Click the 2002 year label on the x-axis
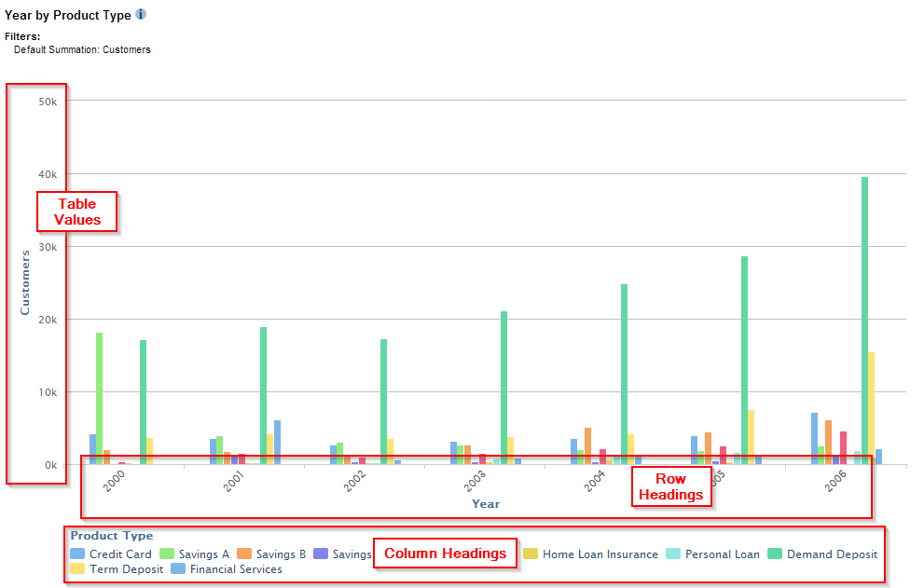924x588 pixels. pyautogui.click(x=353, y=481)
